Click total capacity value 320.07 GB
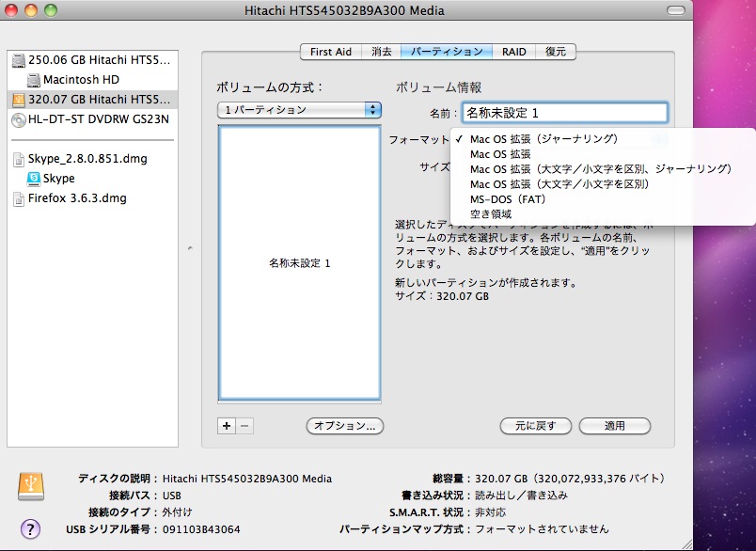Viewport: 756px width, 551px height. tap(570, 479)
